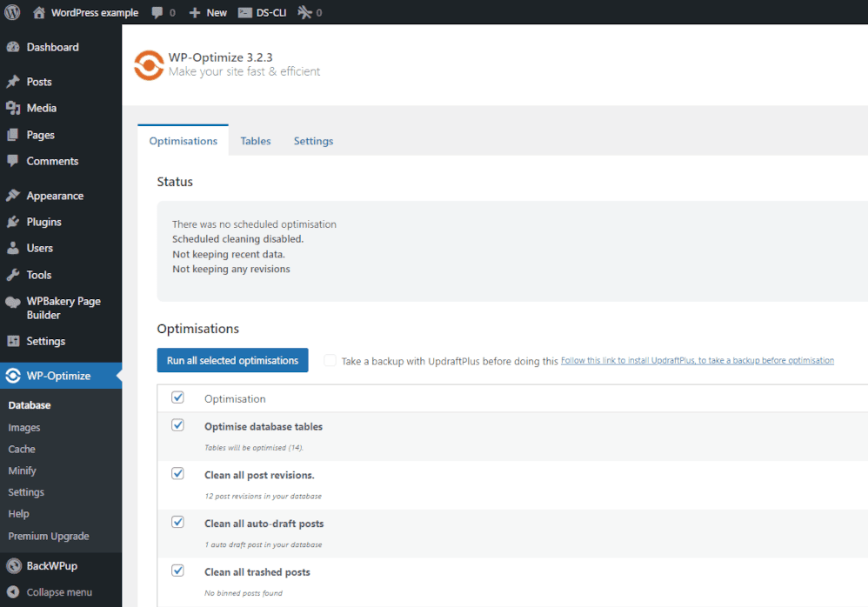Screen dimensions: 868x607
Task: Open Plugins label in sidebar
Action: [x=44, y=222]
